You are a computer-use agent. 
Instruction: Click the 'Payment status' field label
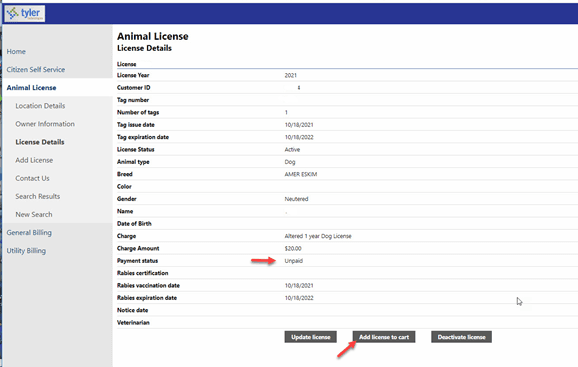click(137, 261)
